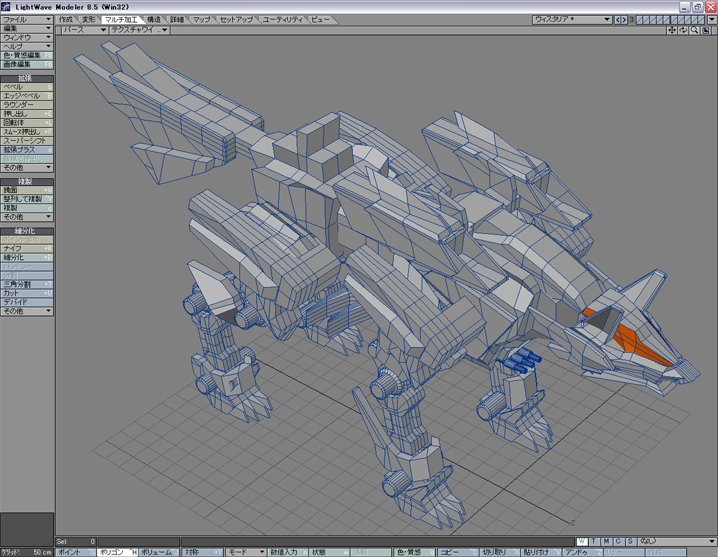Image resolution: width=718 pixels, height=557 pixels.
Task: Click the アンドゥ undo button
Action: pyautogui.click(x=582, y=552)
